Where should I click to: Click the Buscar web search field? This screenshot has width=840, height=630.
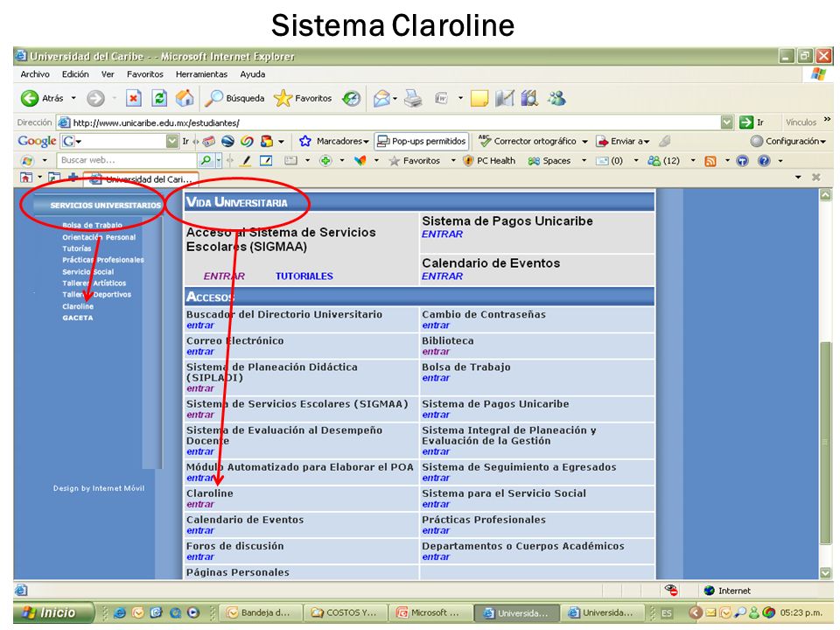click(x=126, y=160)
